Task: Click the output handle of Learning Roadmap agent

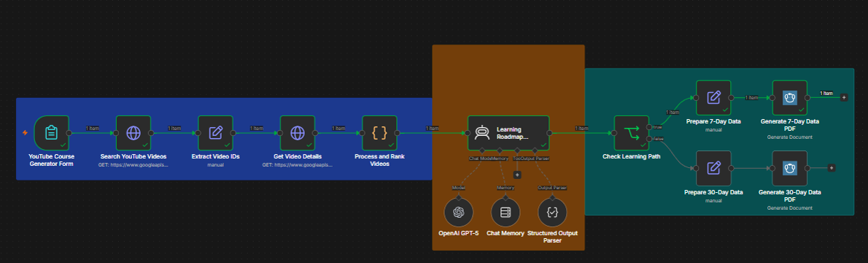Action: tap(550, 133)
